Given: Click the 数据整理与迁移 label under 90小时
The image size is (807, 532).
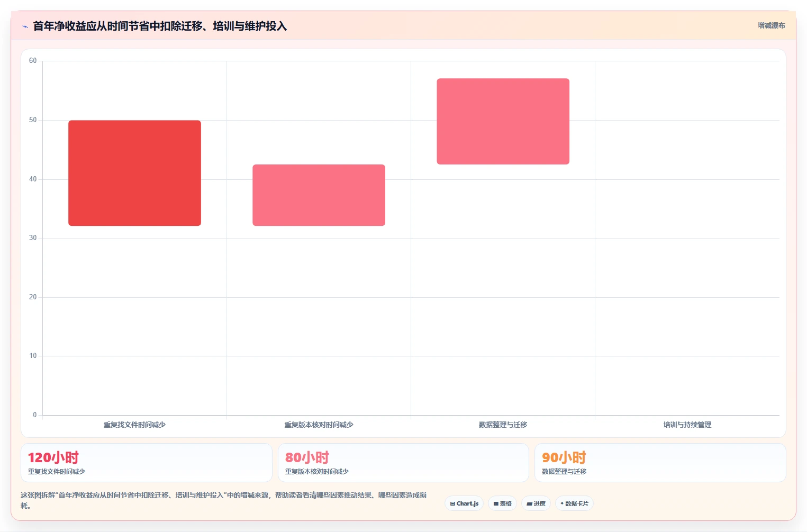Looking at the screenshot, I should coord(564,471).
